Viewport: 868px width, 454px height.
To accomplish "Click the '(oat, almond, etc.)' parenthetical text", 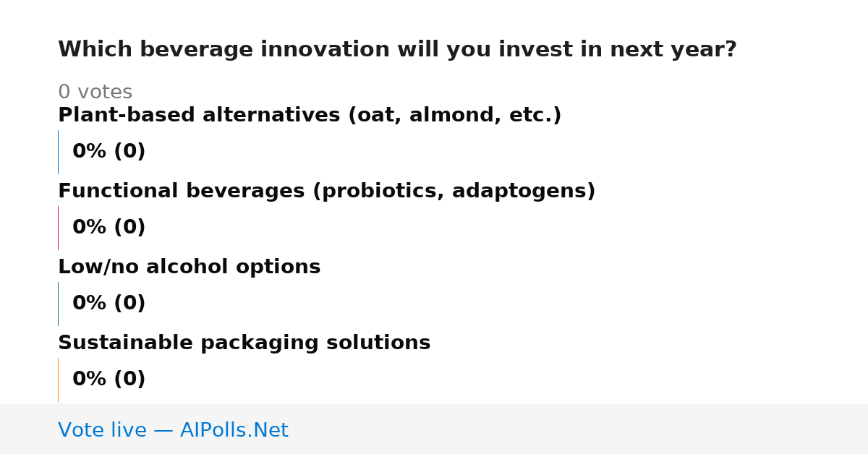I will point(454,116).
